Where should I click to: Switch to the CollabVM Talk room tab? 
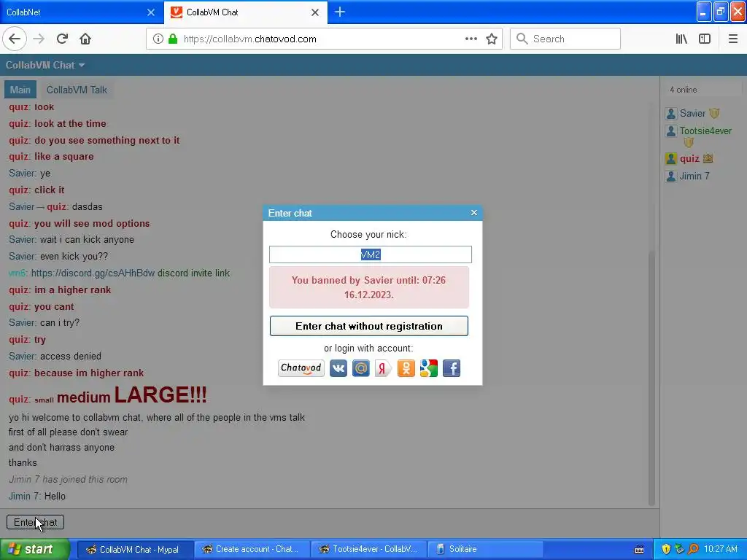pyautogui.click(x=77, y=90)
